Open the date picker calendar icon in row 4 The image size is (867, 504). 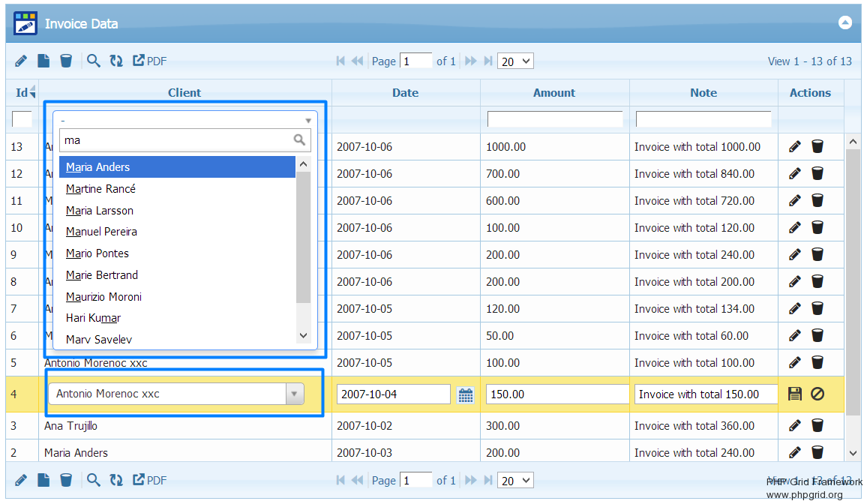[x=466, y=395]
